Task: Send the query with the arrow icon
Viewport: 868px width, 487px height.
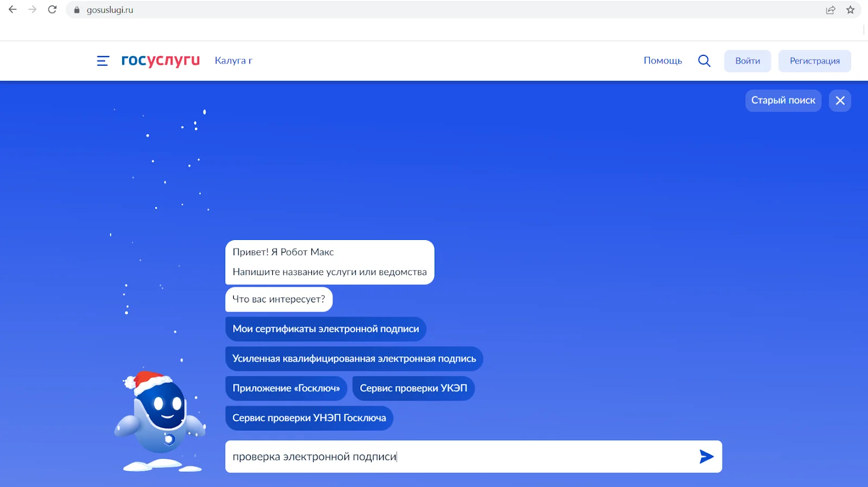Action: (x=706, y=457)
